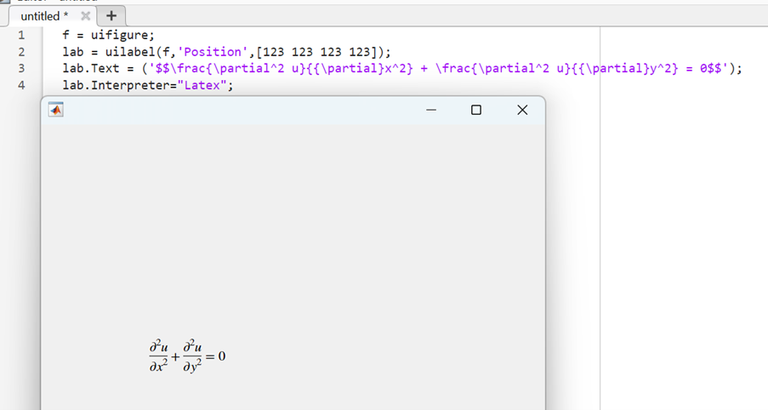
Task: Click the rendered Laplace equation label
Action: coord(187,356)
